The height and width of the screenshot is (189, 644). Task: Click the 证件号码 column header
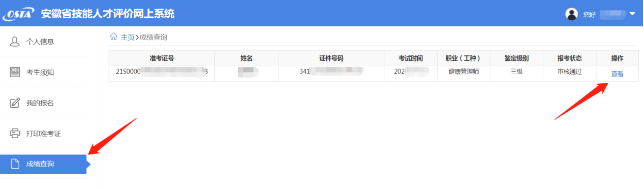[331, 58]
